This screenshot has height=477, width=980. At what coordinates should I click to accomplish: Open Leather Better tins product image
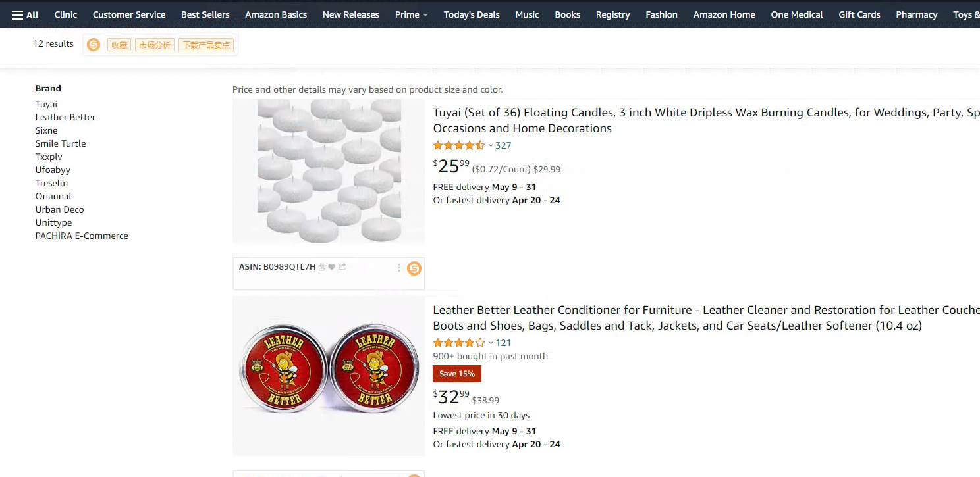point(329,376)
